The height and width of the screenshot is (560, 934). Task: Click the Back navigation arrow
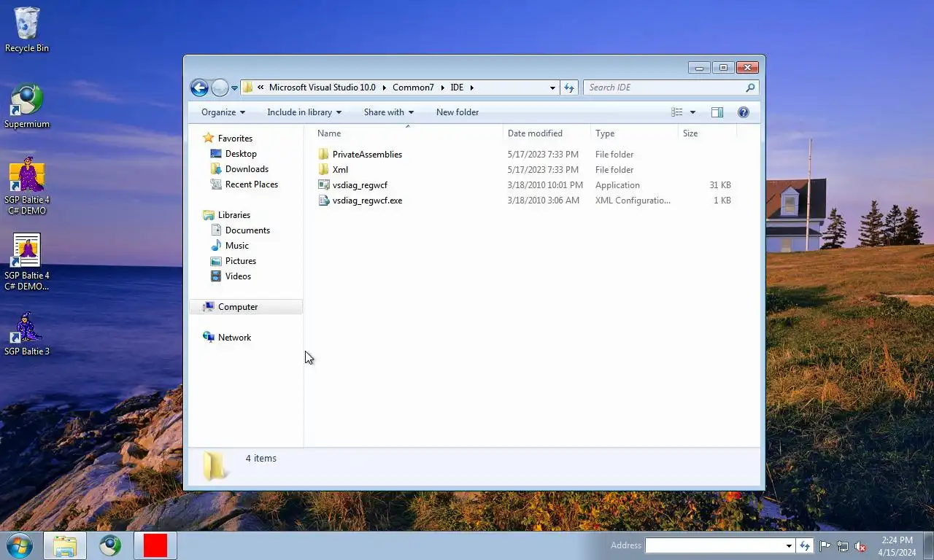[x=199, y=87]
